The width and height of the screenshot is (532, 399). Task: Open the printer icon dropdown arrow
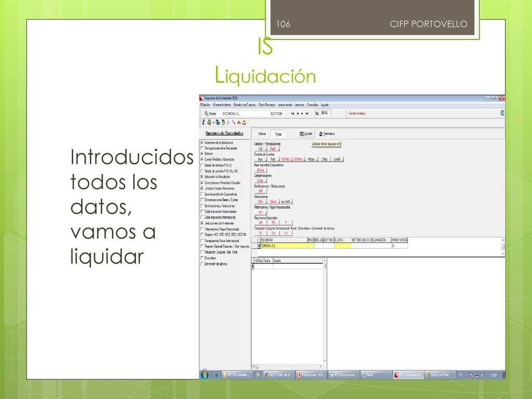coord(213,123)
